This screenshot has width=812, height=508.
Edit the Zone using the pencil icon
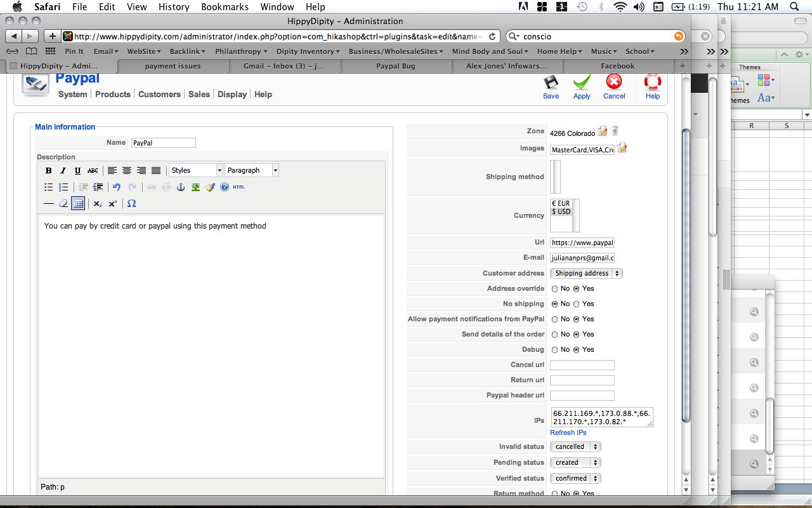click(603, 131)
